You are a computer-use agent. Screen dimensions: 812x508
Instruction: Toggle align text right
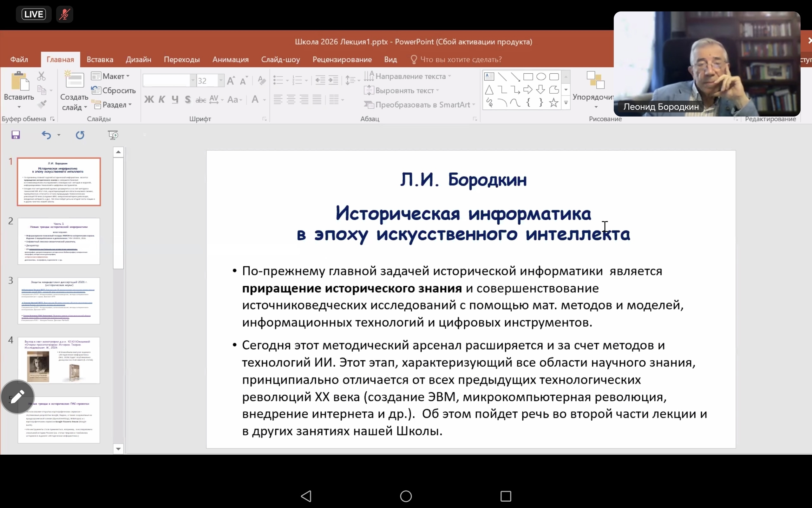coord(304,99)
